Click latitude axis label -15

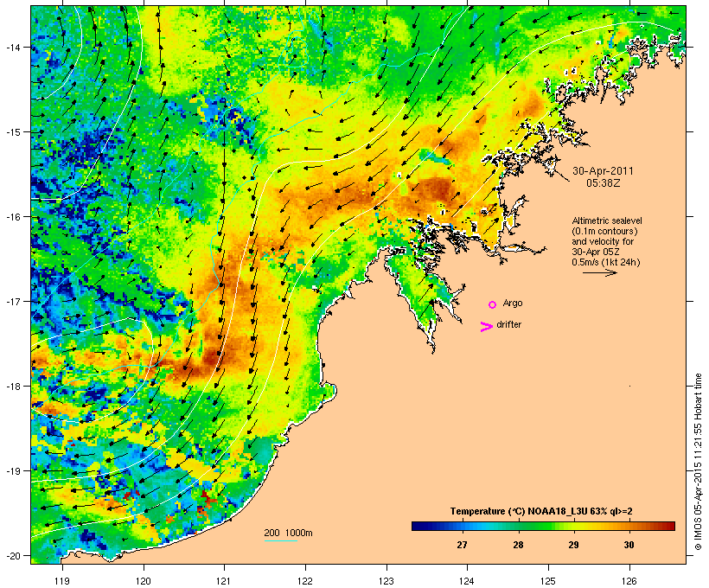click(x=13, y=132)
